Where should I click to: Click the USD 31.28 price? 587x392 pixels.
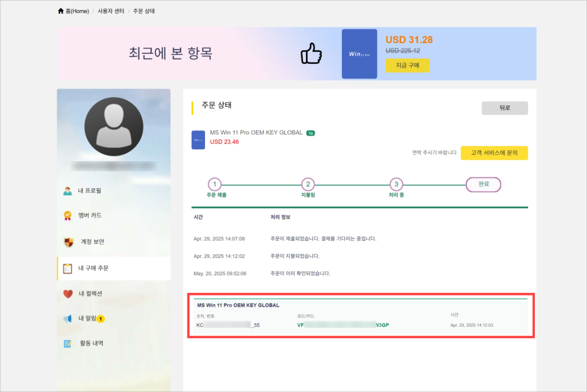(x=409, y=40)
